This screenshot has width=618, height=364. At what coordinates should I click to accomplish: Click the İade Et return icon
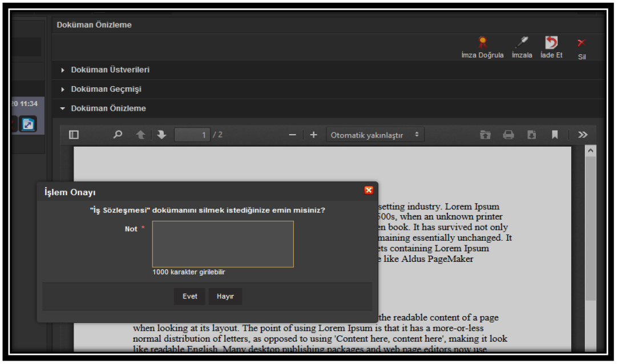551,43
